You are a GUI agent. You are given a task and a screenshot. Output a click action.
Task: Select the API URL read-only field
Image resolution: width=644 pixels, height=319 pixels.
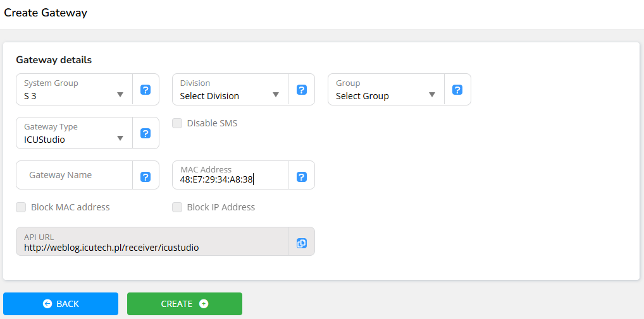point(152,243)
